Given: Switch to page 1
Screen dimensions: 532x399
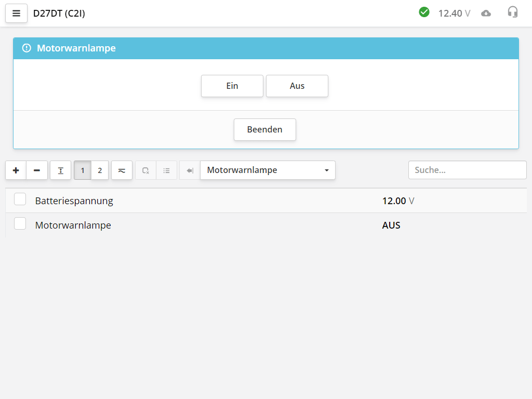Looking at the screenshot, I should click(x=83, y=170).
